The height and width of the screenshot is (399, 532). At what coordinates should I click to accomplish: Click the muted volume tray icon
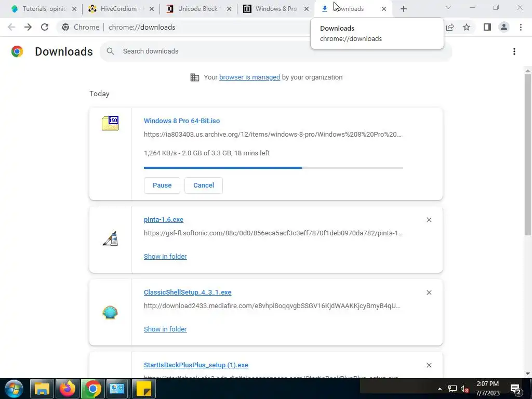pos(464,389)
